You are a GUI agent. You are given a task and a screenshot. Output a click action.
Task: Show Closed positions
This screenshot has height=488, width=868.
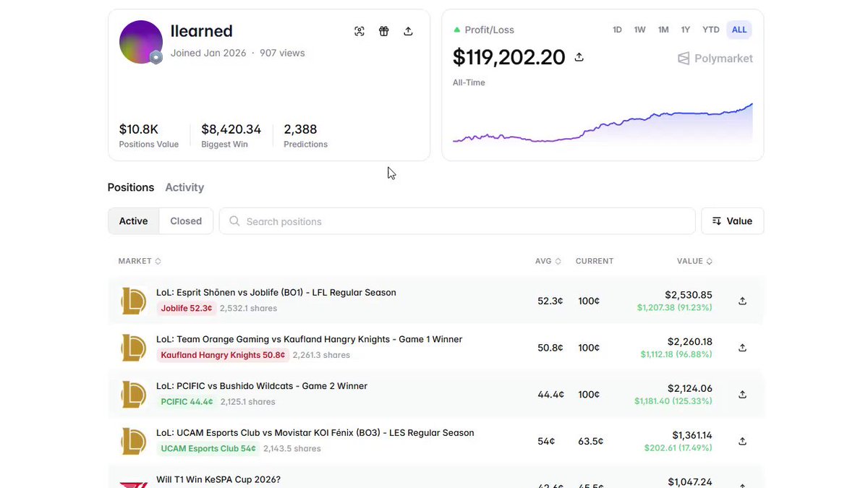(186, 221)
